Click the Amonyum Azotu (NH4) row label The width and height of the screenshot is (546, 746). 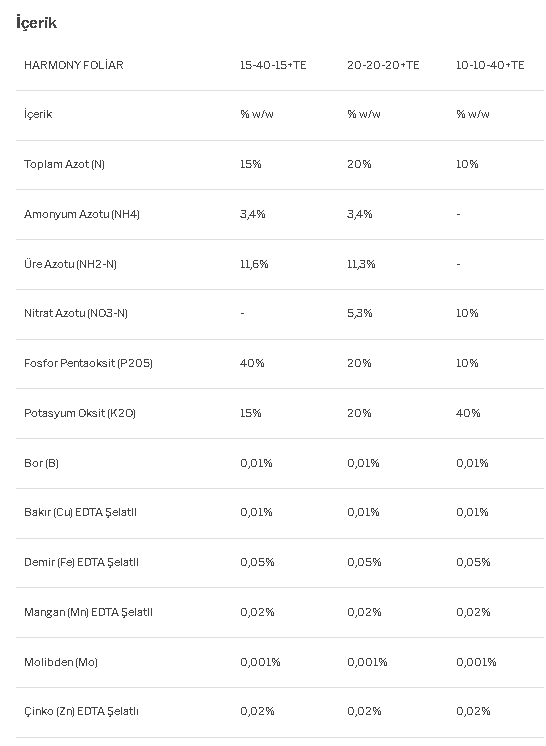tap(82, 214)
